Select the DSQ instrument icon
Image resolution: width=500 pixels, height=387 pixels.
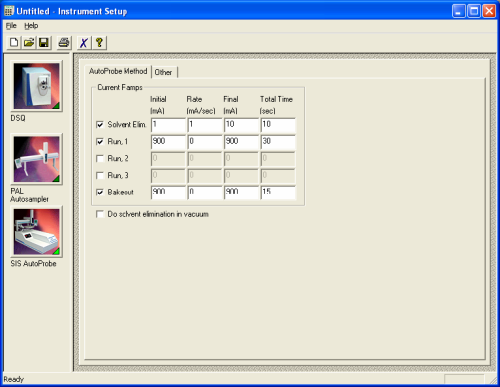(x=36, y=86)
